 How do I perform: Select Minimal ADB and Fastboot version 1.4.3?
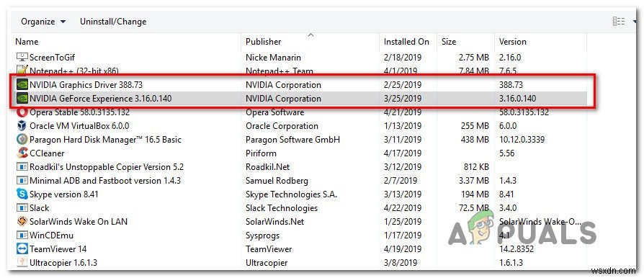(105, 181)
